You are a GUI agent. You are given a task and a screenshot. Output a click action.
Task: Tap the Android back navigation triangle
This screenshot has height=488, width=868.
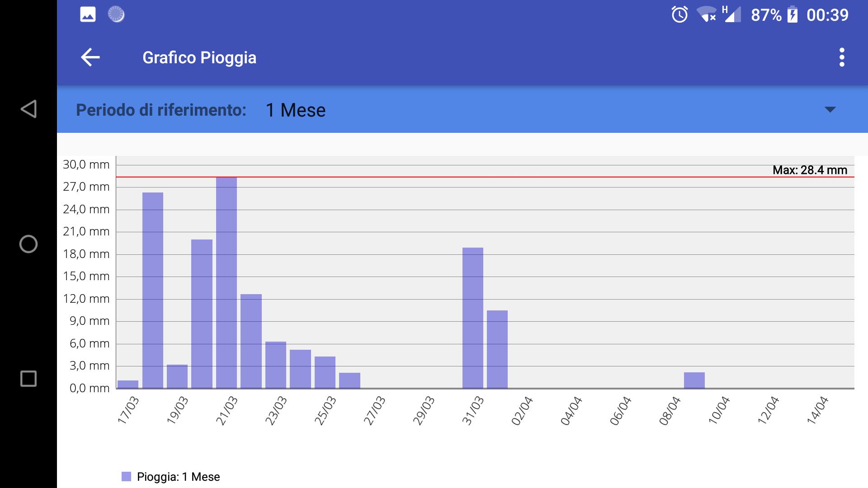pyautogui.click(x=28, y=109)
